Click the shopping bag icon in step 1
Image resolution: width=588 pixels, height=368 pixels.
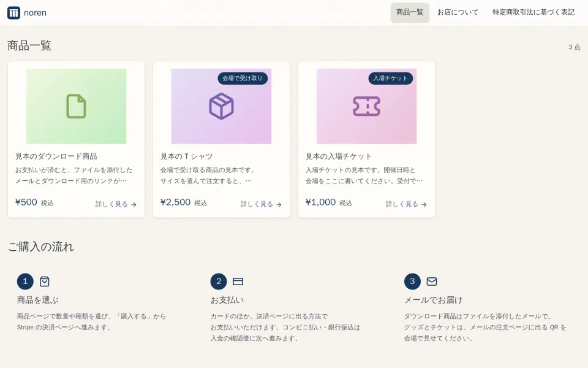click(45, 282)
